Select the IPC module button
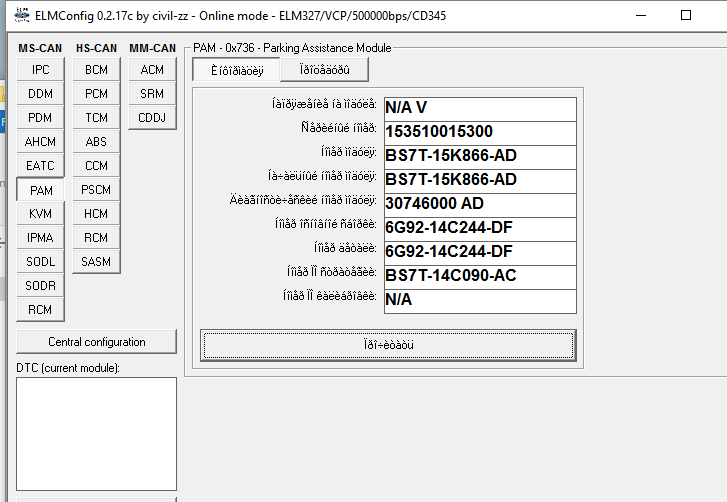 41,69
